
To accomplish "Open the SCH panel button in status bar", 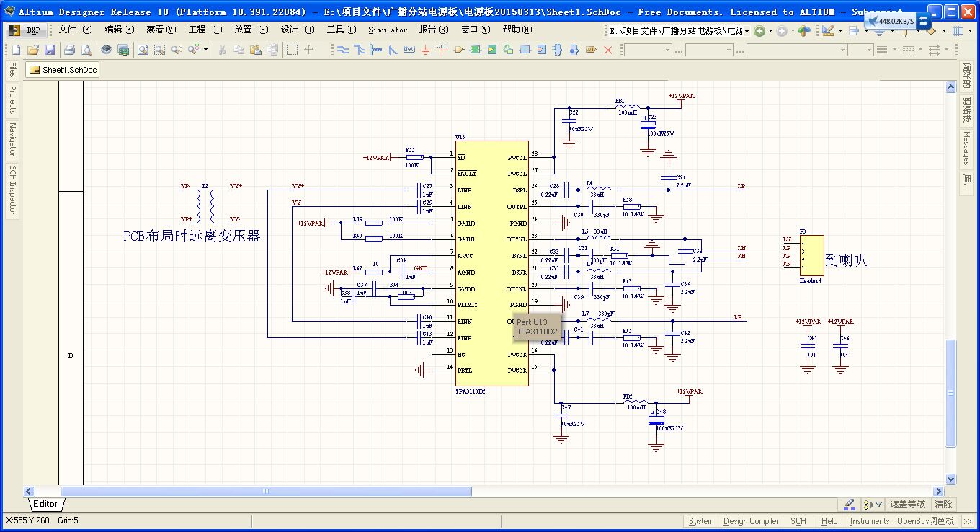I will [798, 521].
